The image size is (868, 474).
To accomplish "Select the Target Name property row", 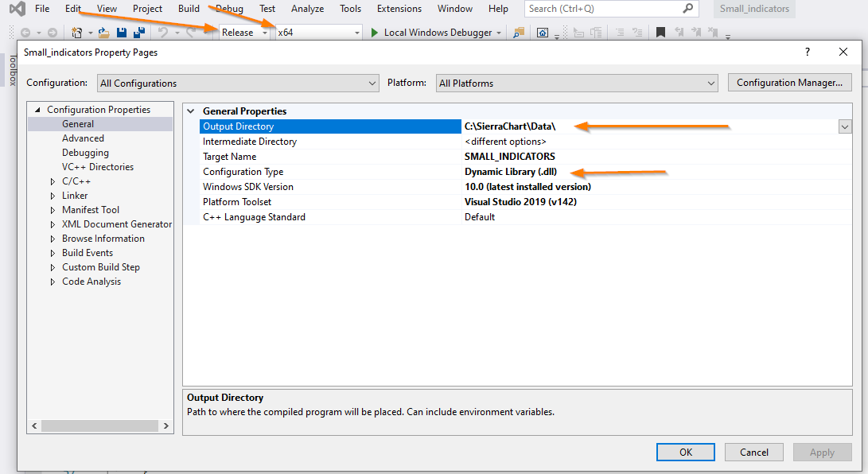I will pos(525,157).
